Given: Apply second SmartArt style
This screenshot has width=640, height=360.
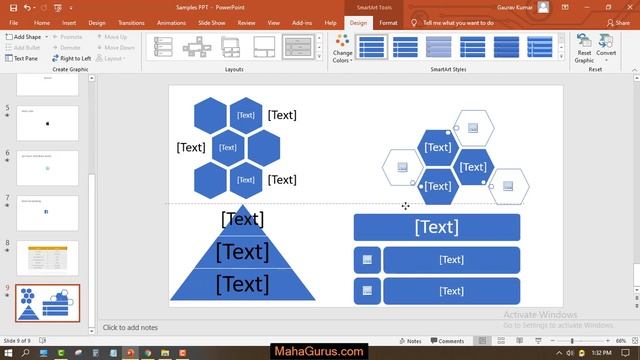Looking at the screenshot, I should tap(405, 47).
